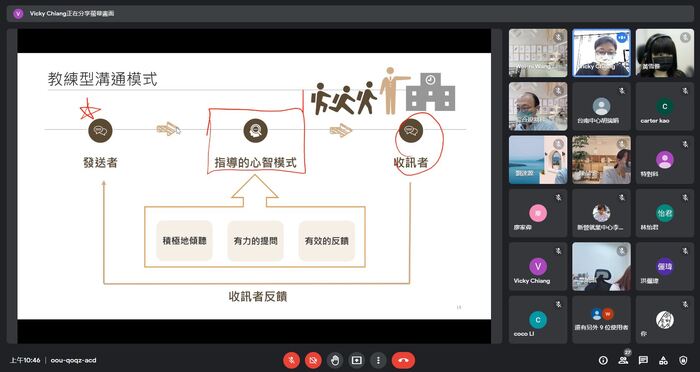Select the carter kao participant tile
The width and height of the screenshot is (700, 372).
pyautogui.click(x=665, y=106)
